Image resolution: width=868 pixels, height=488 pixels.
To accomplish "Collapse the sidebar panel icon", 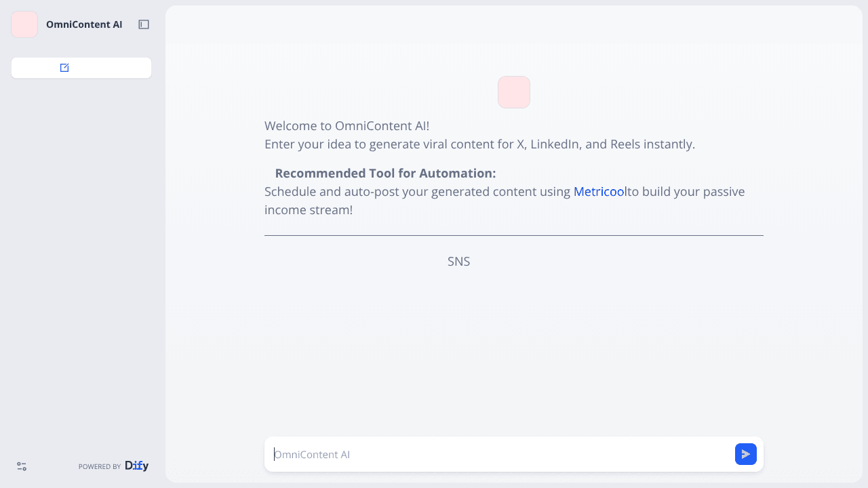I will click(x=144, y=24).
